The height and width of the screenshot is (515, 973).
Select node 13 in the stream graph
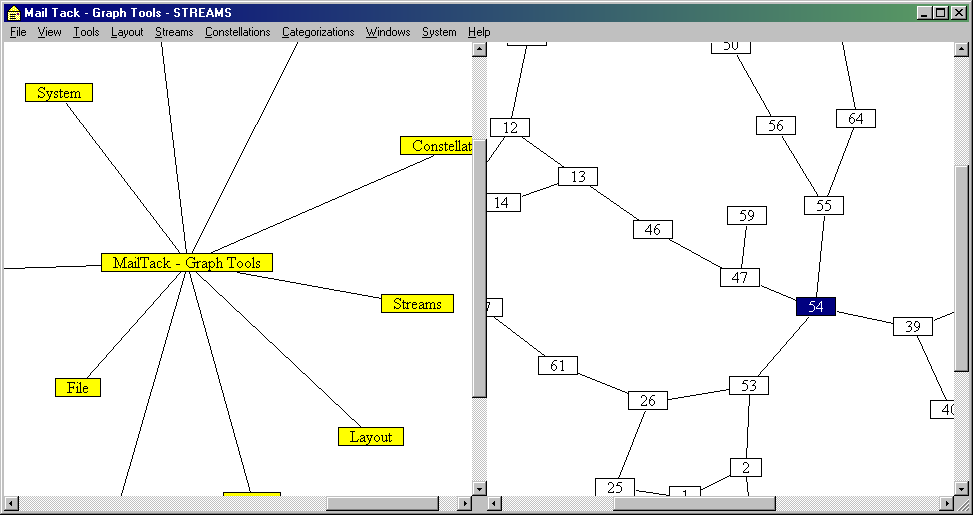[577, 177]
